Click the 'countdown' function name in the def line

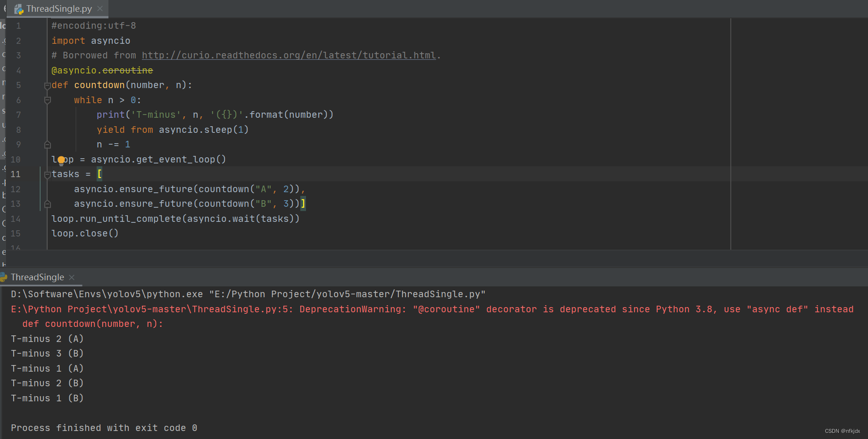click(99, 85)
